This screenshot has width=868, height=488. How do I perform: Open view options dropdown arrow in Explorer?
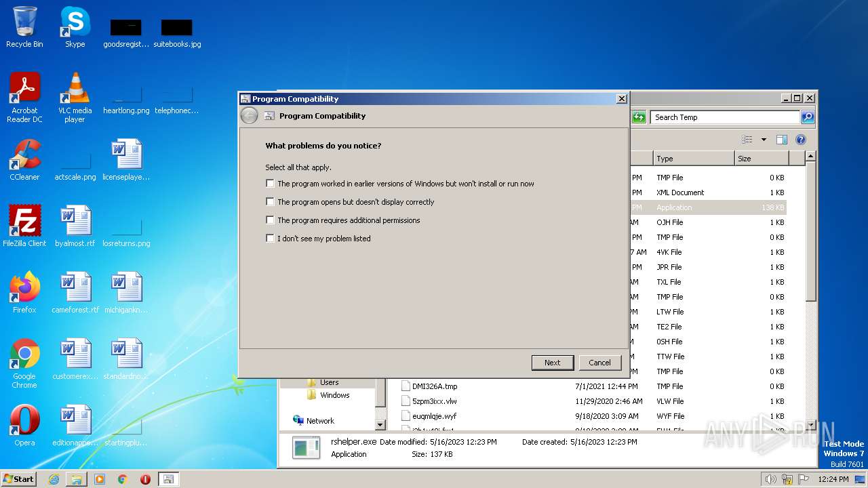pos(764,140)
